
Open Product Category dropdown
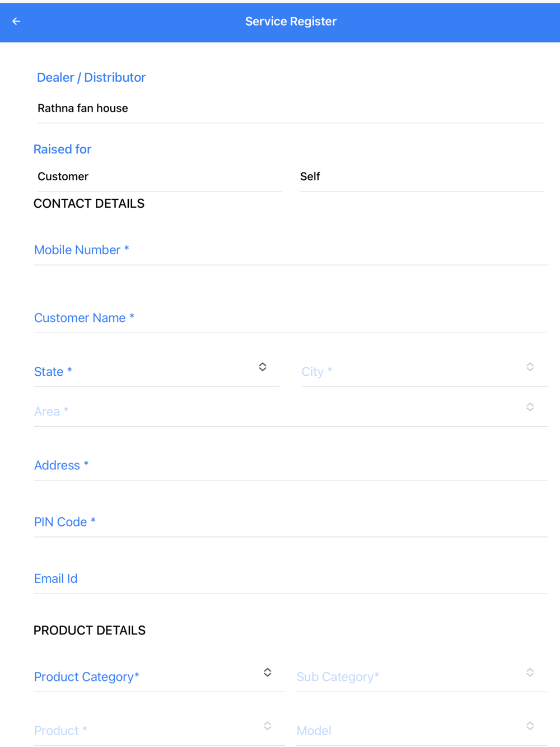click(x=146, y=677)
